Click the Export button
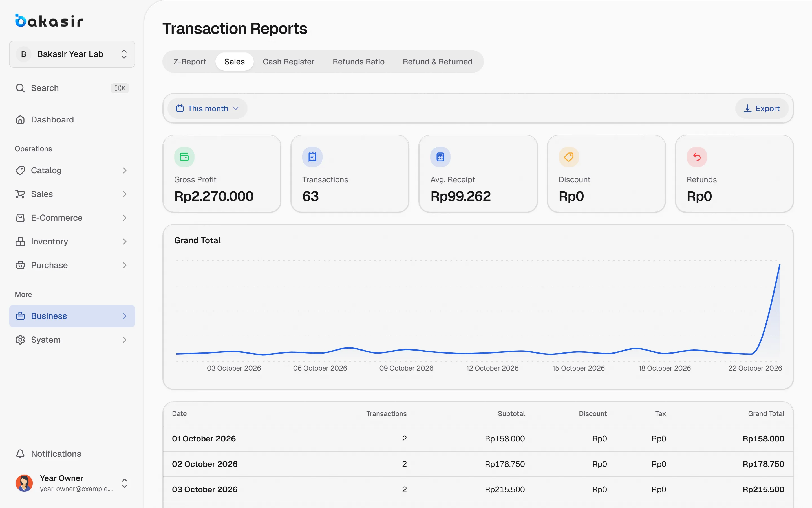 click(x=762, y=109)
